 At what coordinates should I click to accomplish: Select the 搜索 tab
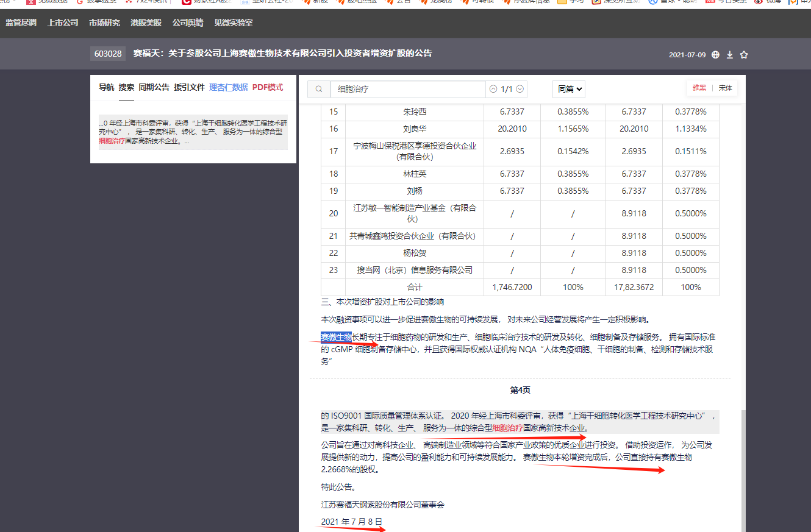[x=127, y=87]
